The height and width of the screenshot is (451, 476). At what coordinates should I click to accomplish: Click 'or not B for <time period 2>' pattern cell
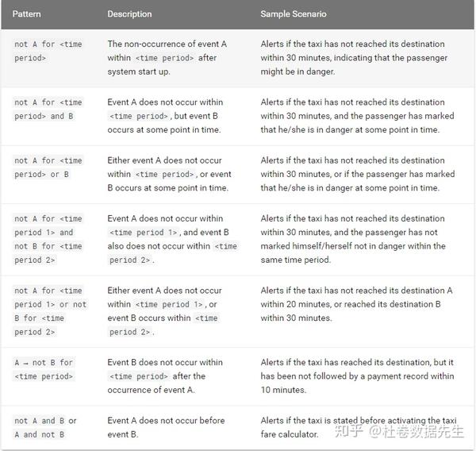50,311
